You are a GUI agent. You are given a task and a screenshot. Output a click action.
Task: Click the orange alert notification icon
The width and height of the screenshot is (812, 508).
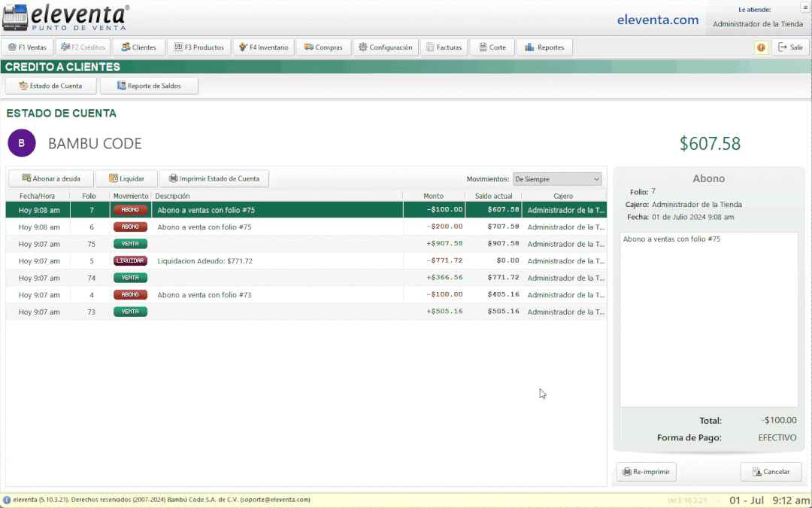tap(761, 47)
